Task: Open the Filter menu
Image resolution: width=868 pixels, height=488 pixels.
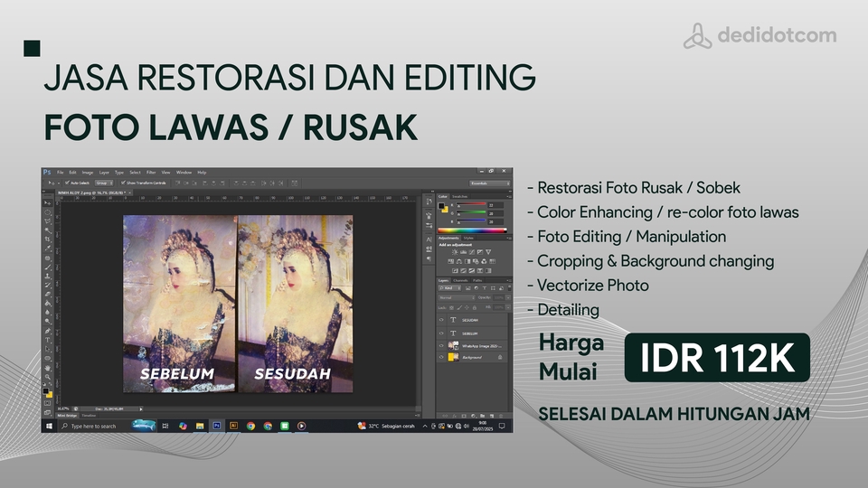Action: coord(151,173)
